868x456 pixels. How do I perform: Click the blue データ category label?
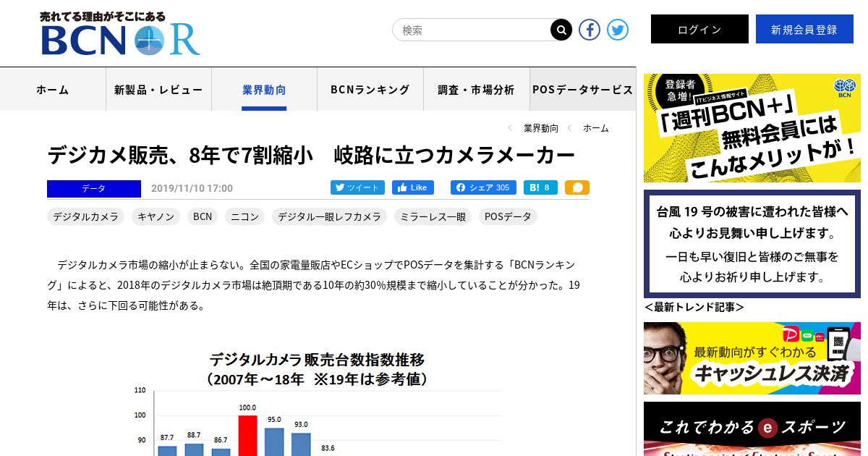94,188
